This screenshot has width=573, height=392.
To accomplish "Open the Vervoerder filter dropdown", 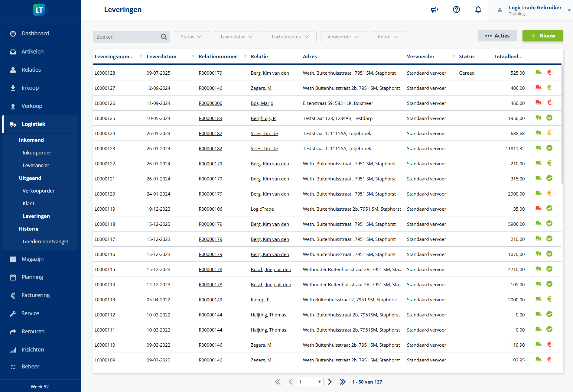I will coord(344,37).
